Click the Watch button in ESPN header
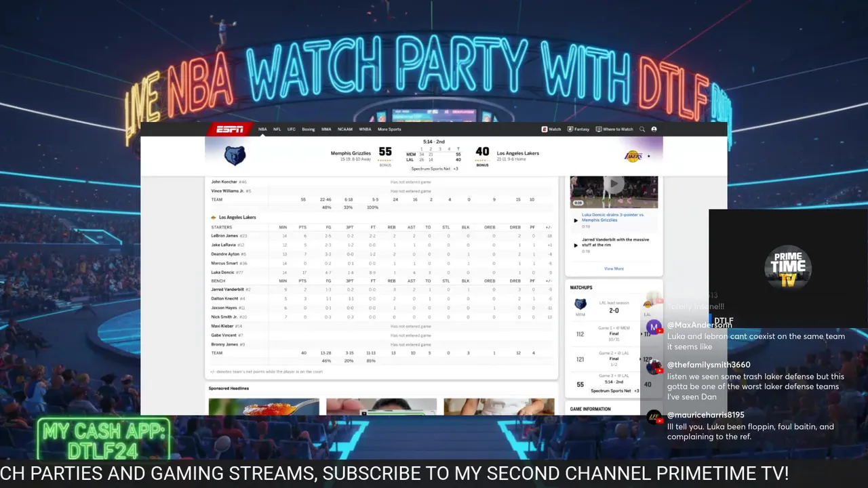The width and height of the screenshot is (868, 488). [551, 129]
